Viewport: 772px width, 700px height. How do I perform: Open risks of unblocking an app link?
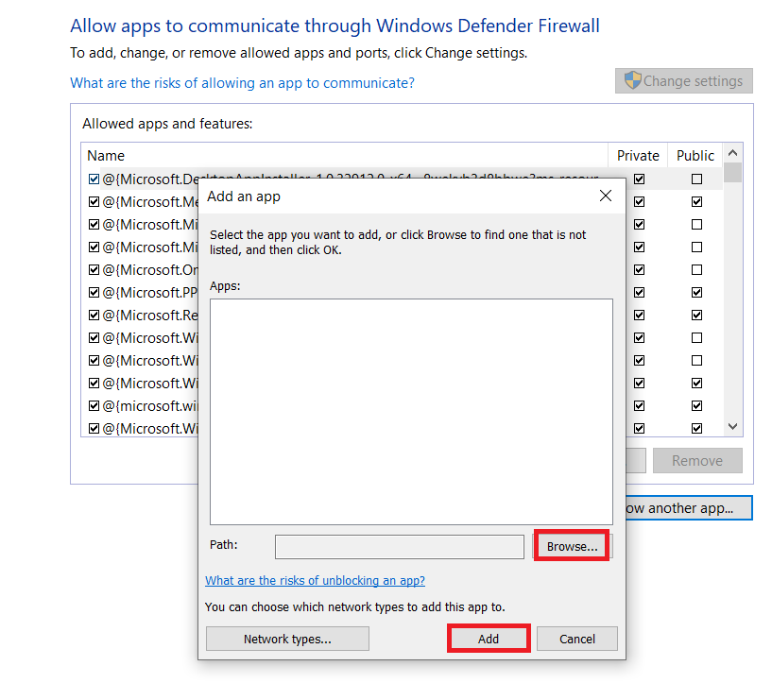point(315,581)
